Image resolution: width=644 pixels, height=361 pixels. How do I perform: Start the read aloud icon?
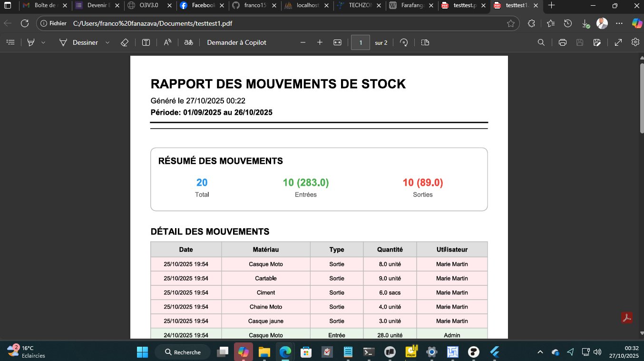pos(167,42)
